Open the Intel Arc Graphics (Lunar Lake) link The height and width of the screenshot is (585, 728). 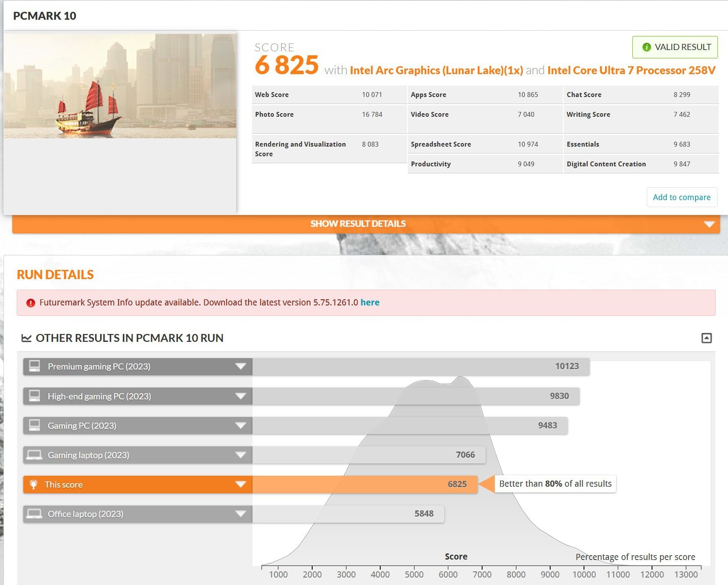(436, 70)
